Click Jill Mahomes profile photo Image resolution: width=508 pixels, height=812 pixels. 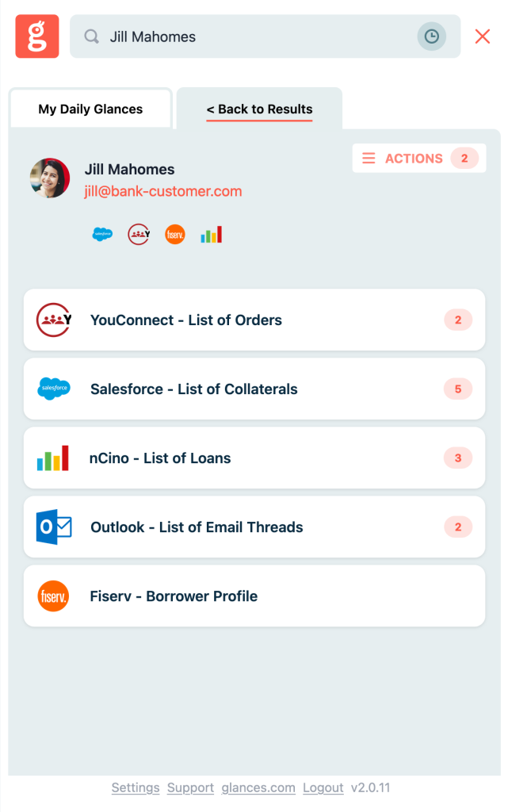click(50, 178)
